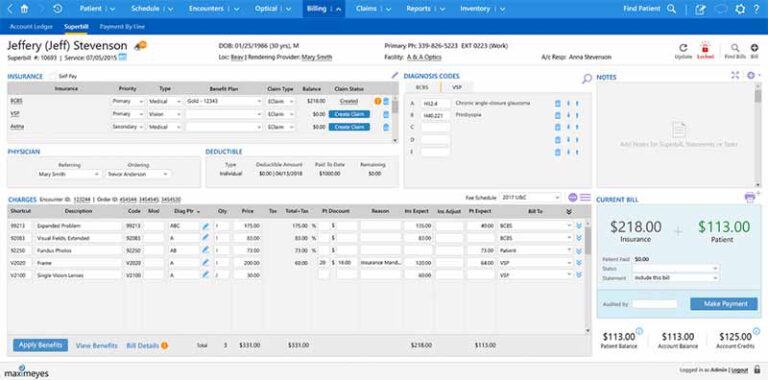The image size is (768, 380).
Task: Click the red Locked padlock icon
Action: [x=705, y=48]
